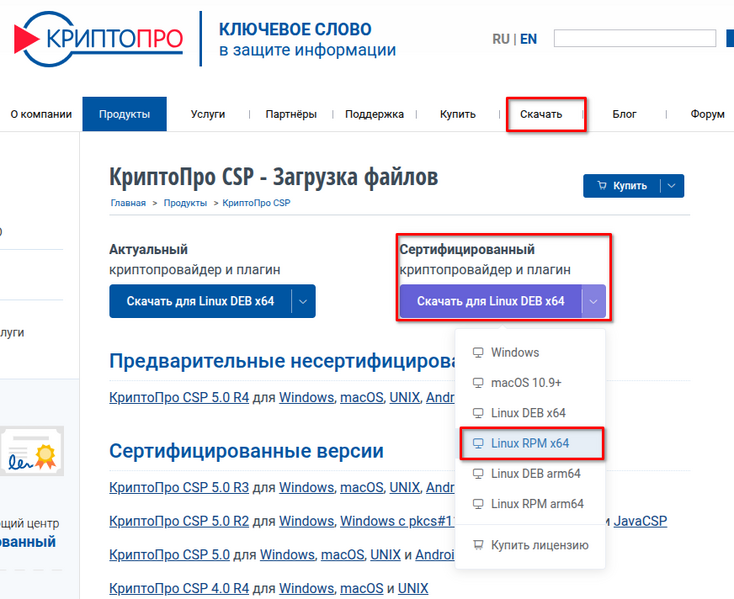This screenshot has width=734, height=599.
Task: Open the Продукты navigation tab
Action: click(x=124, y=114)
